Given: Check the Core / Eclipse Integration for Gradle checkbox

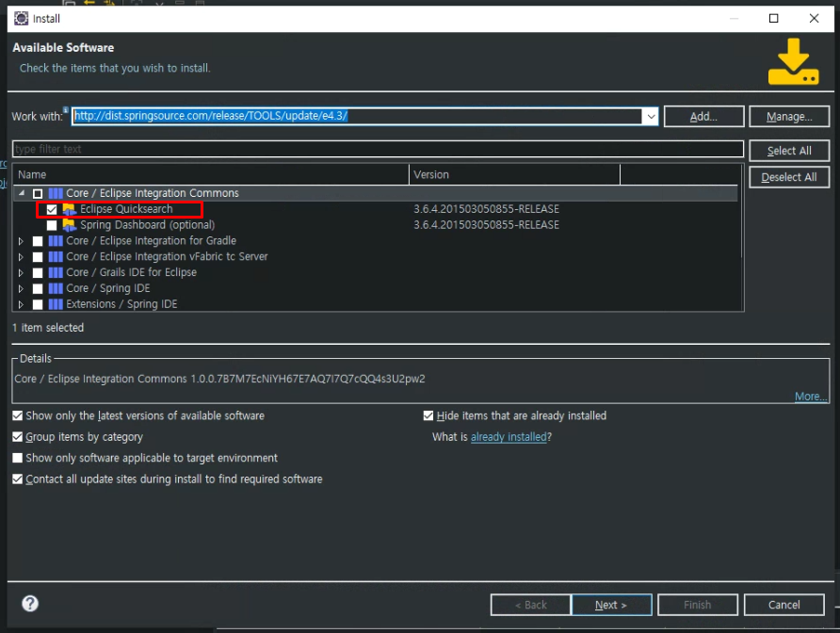Looking at the screenshot, I should (38, 241).
